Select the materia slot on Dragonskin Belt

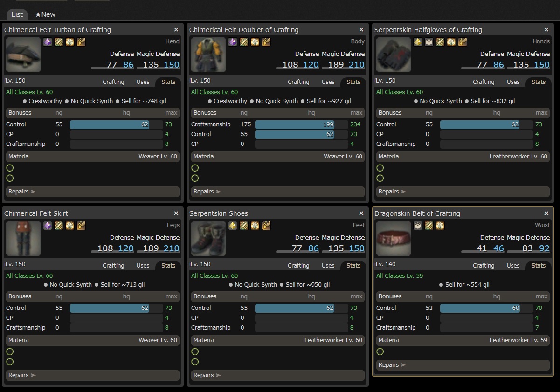[380, 351]
